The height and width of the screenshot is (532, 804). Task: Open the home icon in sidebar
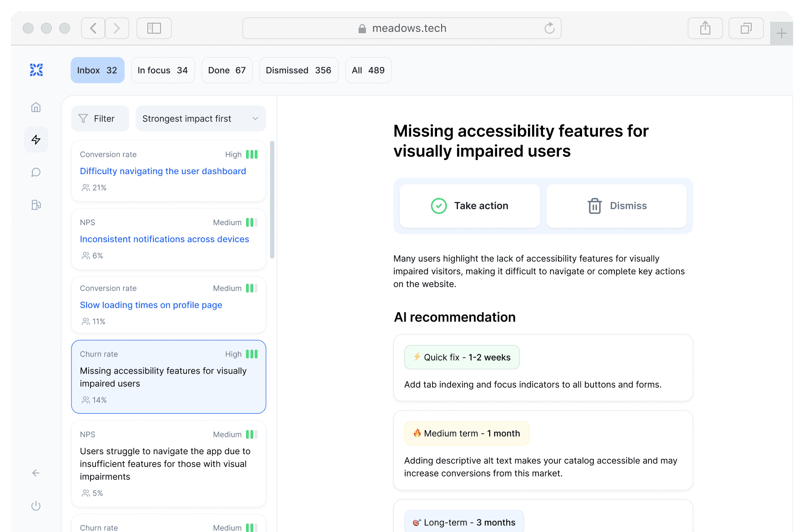pos(36,107)
